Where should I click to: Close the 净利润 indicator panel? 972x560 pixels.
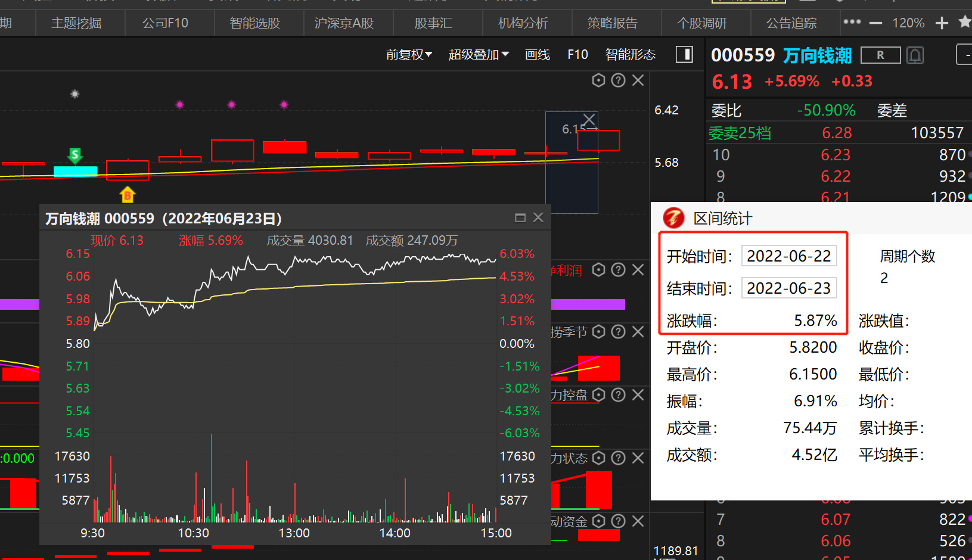[x=638, y=270]
